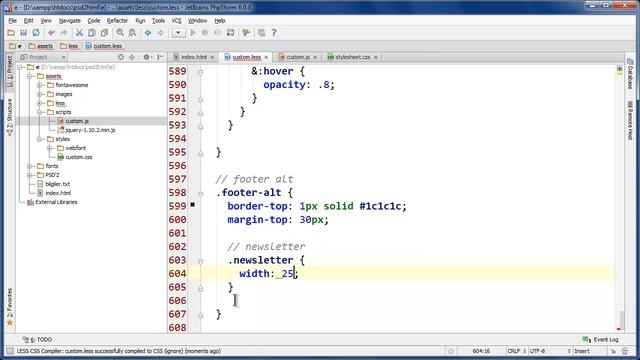The width and height of the screenshot is (640, 360).
Task: Open the Refactor menu
Action: pyautogui.click(x=117, y=20)
